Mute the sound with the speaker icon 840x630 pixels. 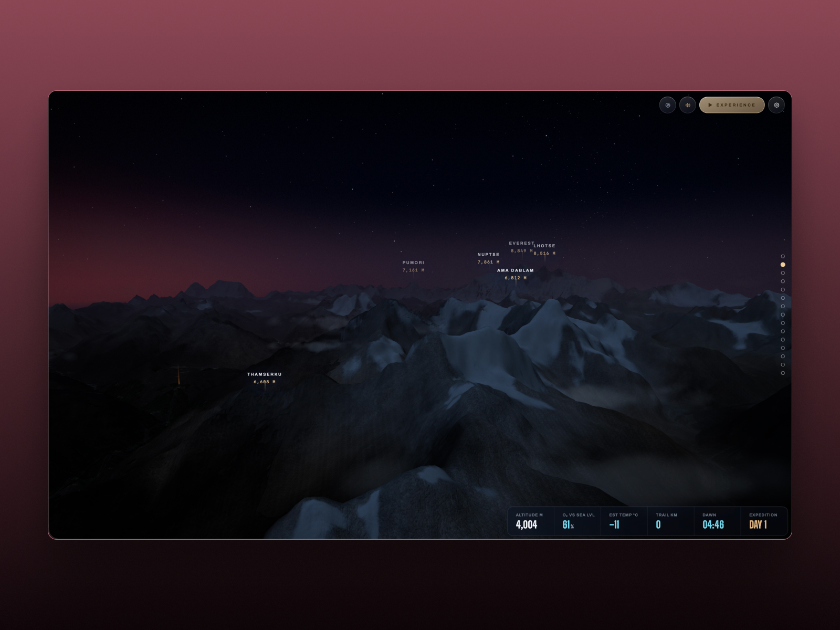pyautogui.click(x=688, y=105)
